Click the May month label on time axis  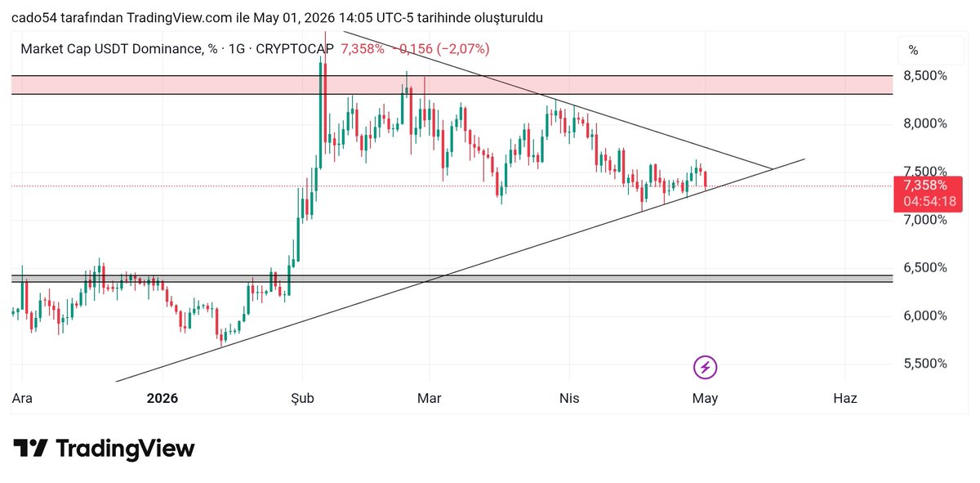click(705, 399)
